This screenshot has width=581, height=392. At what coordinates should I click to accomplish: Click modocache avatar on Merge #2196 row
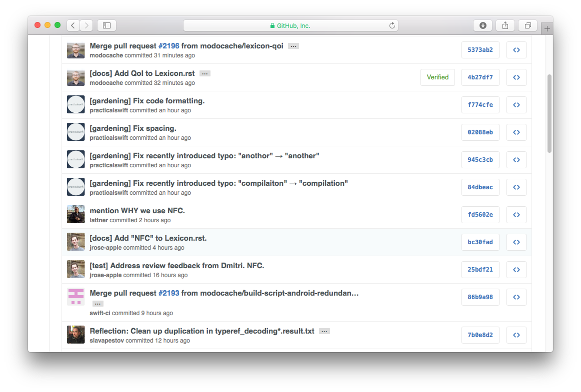pyautogui.click(x=76, y=50)
